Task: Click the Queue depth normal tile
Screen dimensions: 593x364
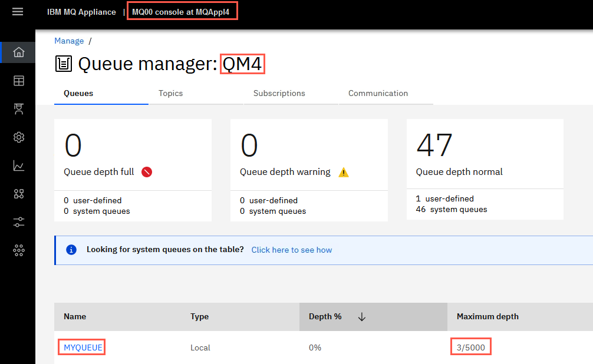Action: (485, 170)
